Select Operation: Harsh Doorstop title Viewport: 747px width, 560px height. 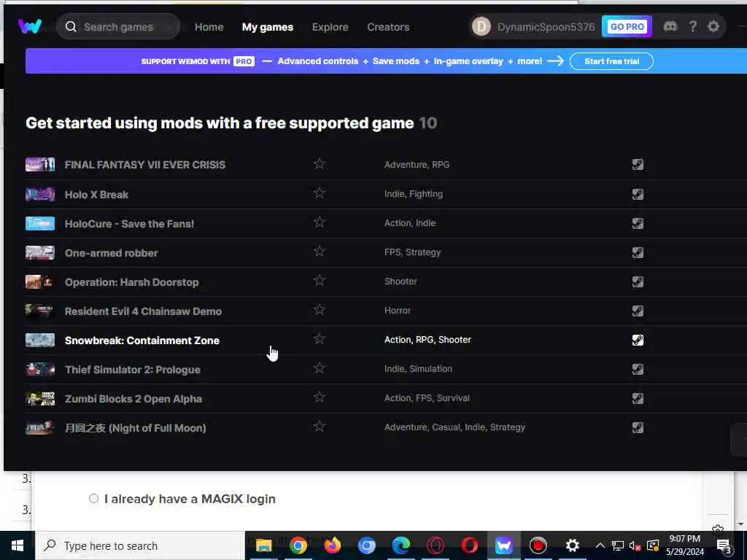coord(131,282)
